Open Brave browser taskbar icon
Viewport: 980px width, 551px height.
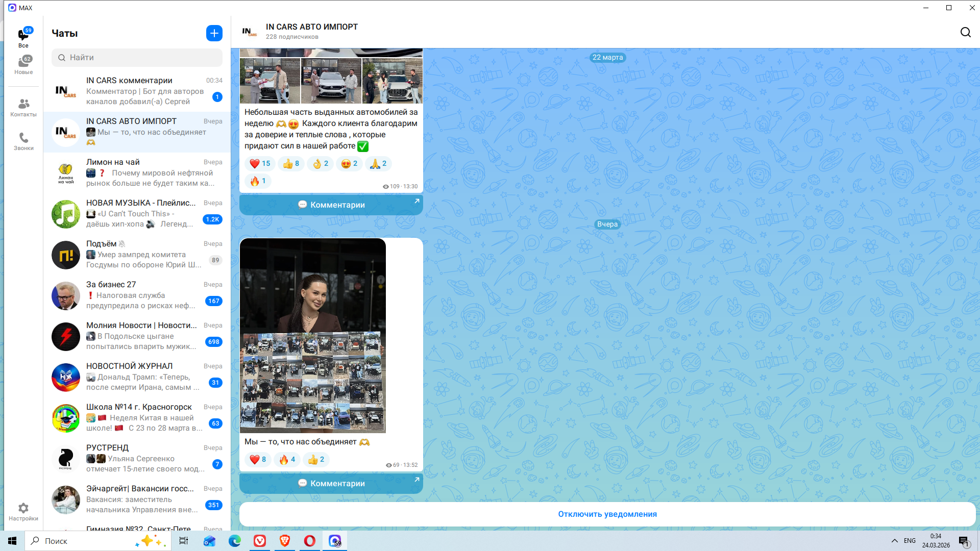(285, 541)
